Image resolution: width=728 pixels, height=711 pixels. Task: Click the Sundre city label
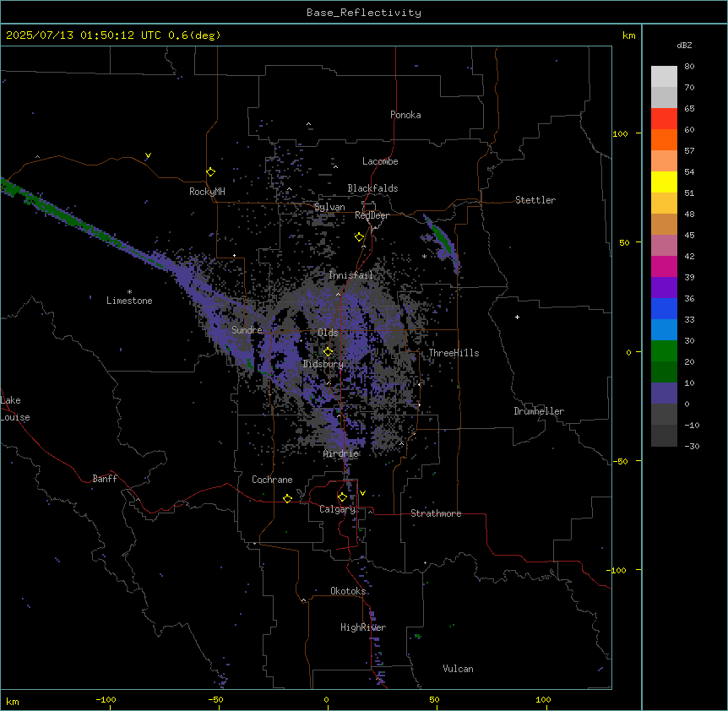pos(247,330)
